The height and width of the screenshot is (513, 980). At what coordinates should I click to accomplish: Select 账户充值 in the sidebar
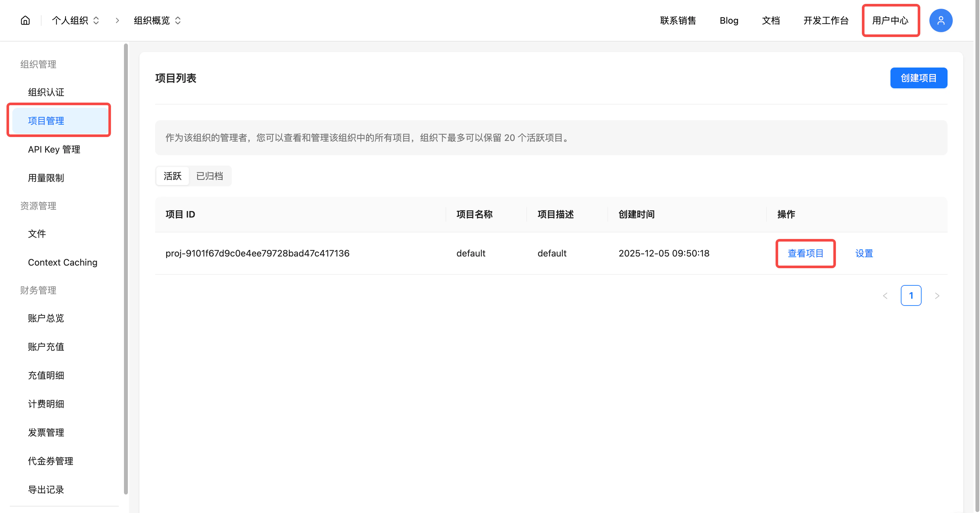coord(46,347)
